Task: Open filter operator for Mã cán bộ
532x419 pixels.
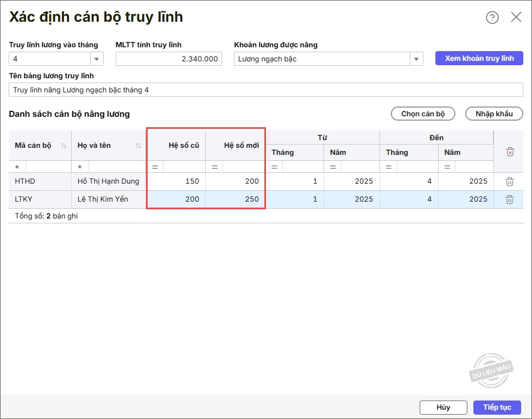Action: coord(17,167)
